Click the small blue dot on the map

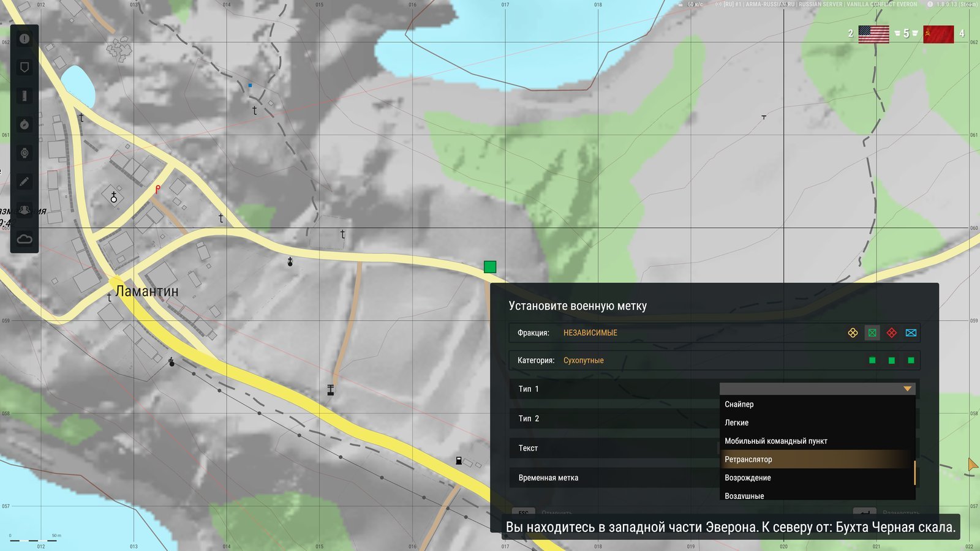tap(250, 85)
